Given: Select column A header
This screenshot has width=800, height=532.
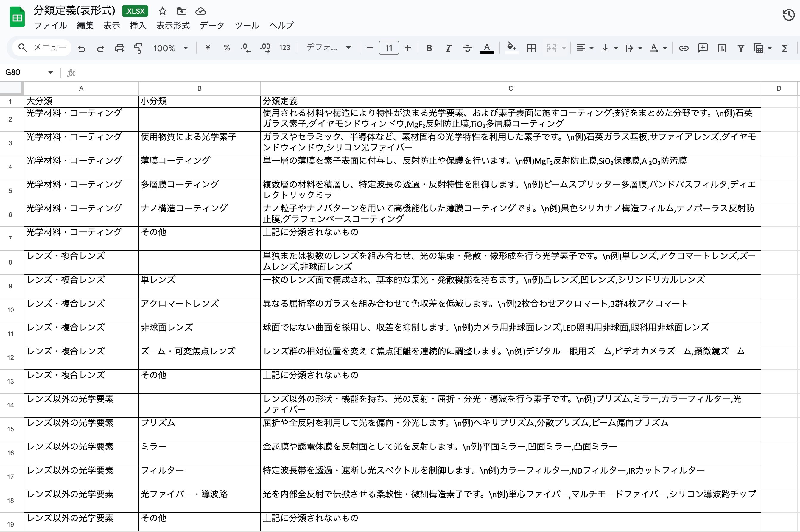Looking at the screenshot, I should (x=81, y=88).
